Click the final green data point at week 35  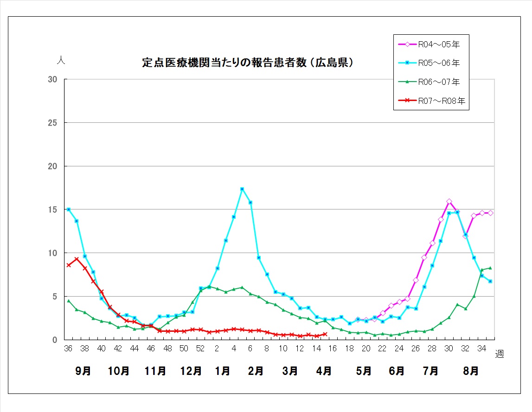click(490, 268)
